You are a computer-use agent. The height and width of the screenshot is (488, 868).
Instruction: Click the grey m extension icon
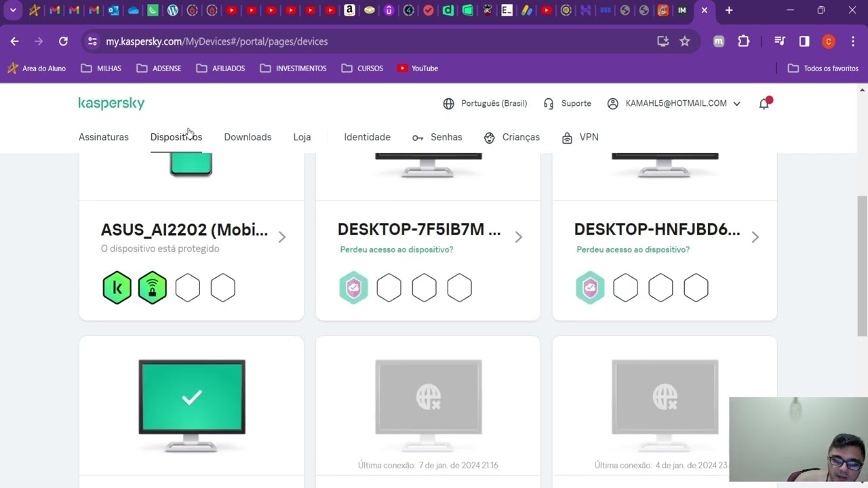tap(719, 41)
